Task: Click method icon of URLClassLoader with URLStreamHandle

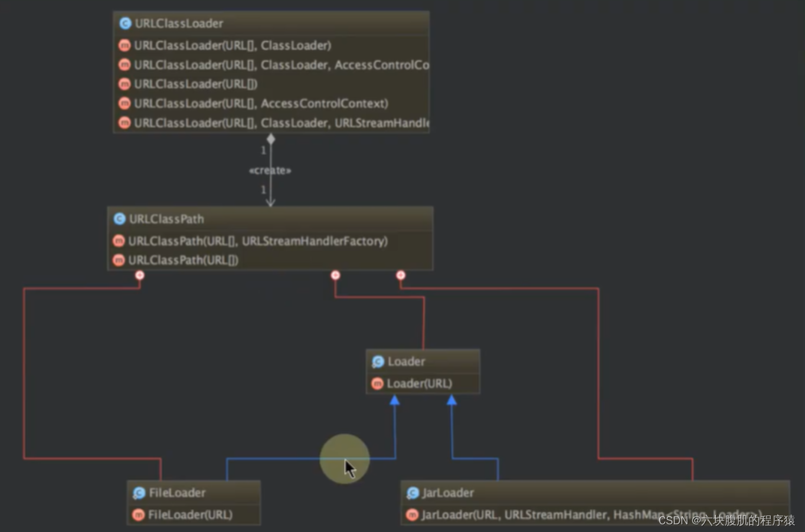Action: (x=125, y=123)
